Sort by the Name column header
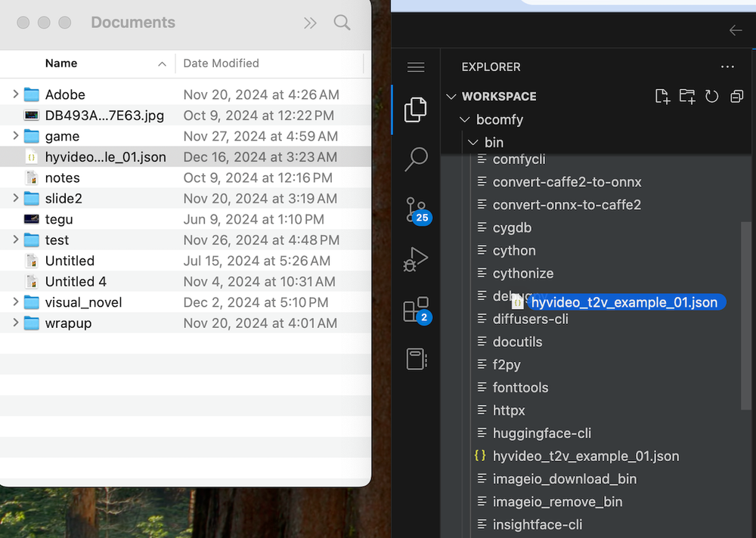Viewport: 756px width, 538px height. (61, 63)
